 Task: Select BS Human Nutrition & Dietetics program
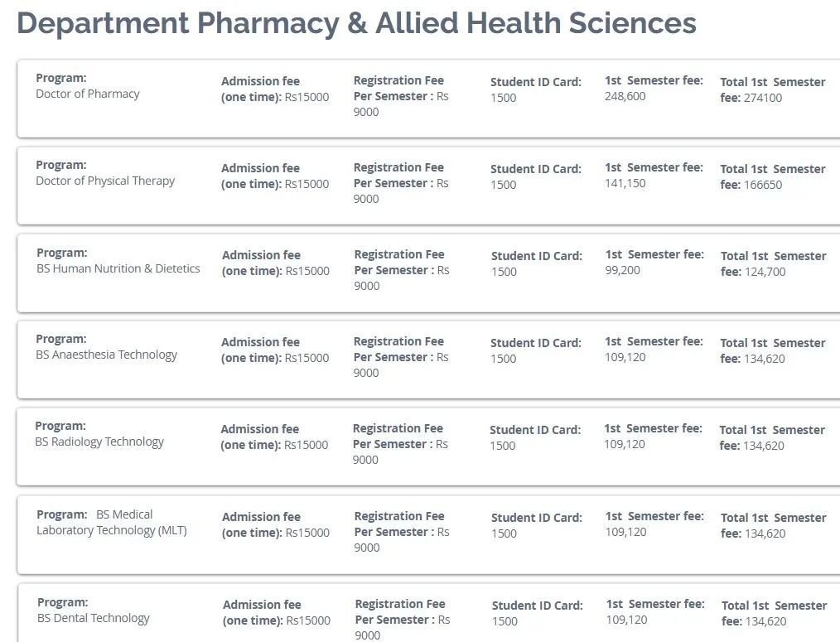118,268
